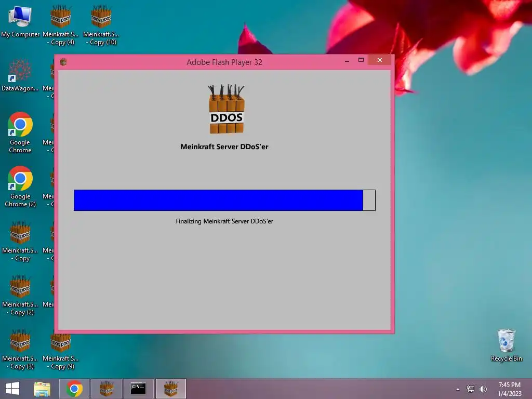Open Meinkraft.S... - Copy (10) desktop icon

(x=101, y=25)
